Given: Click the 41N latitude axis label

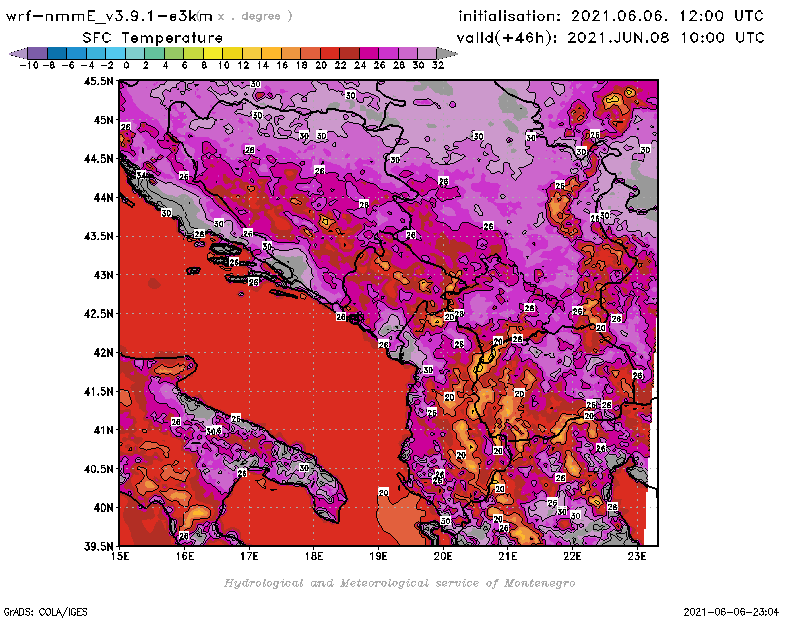Looking at the screenshot, I should [x=104, y=430].
